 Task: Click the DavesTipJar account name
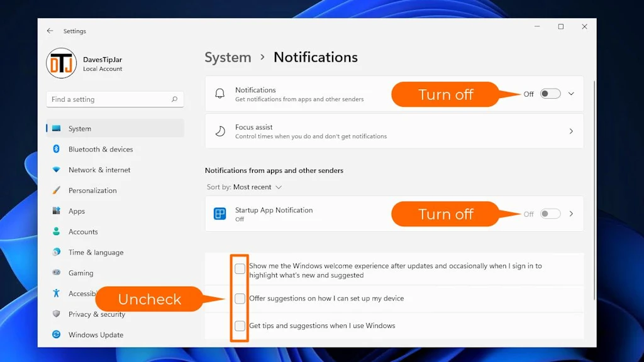click(x=103, y=60)
